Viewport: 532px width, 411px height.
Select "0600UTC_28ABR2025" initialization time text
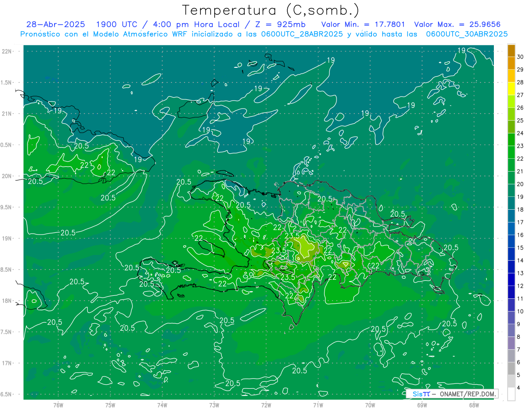(301, 34)
